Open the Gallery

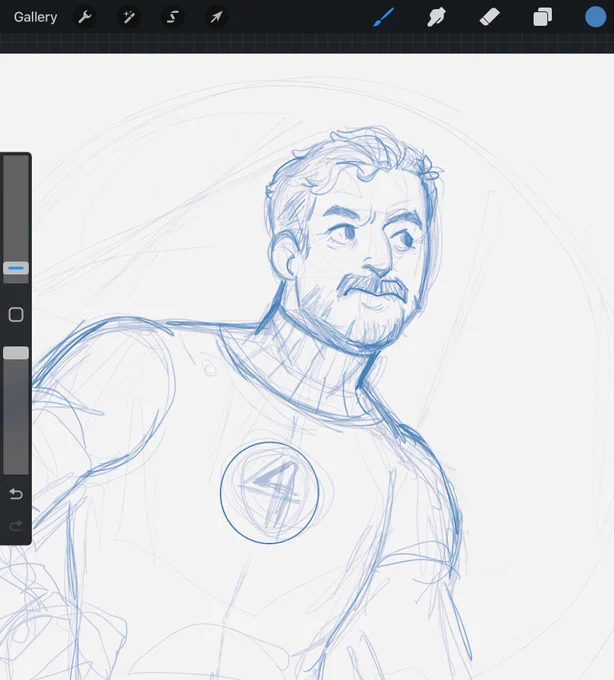coord(35,17)
